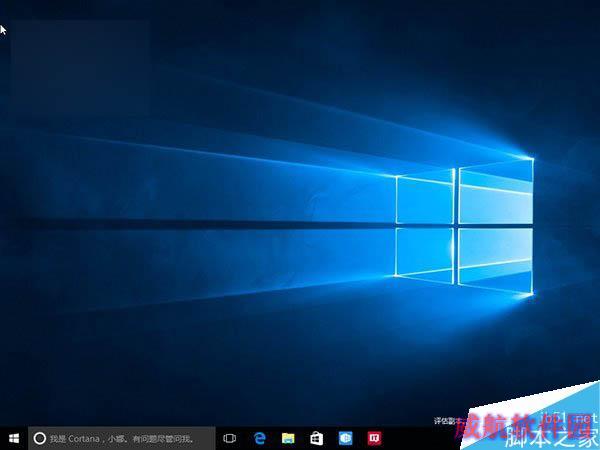Screen dimensions: 600x450
Task: Click the Cortana circle icon
Action: [x=40, y=438]
